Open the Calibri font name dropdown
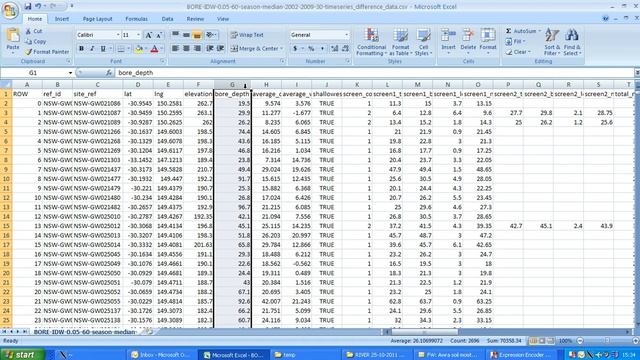Screen dimensions: 640x360 (118, 35)
